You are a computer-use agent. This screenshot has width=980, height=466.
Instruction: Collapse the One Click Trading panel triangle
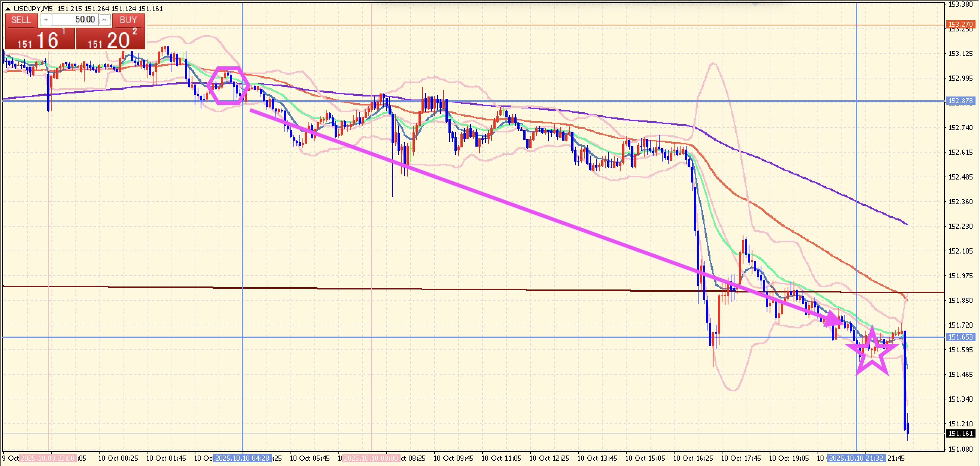coord(7,9)
